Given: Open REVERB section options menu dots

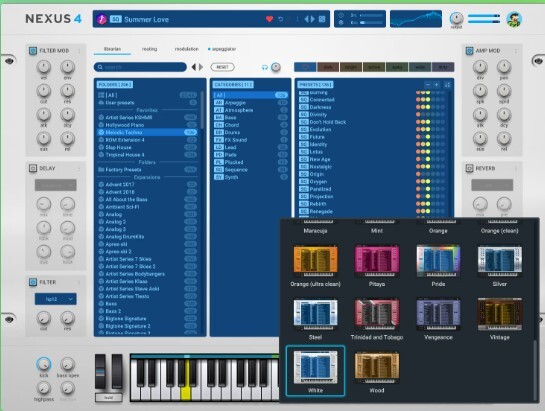Looking at the screenshot, I should (x=515, y=169).
